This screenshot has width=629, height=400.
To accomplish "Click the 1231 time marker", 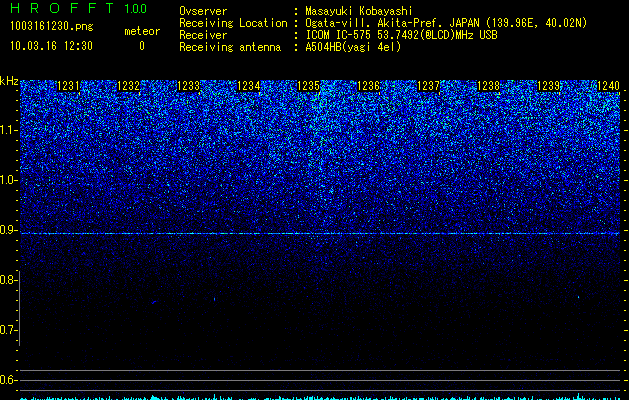I will pyautogui.click(x=69, y=86).
